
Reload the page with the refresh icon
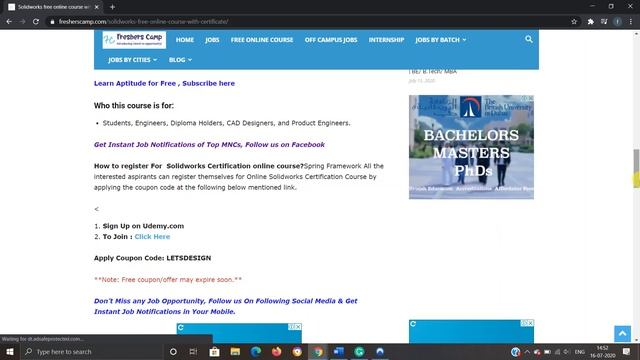point(36,22)
